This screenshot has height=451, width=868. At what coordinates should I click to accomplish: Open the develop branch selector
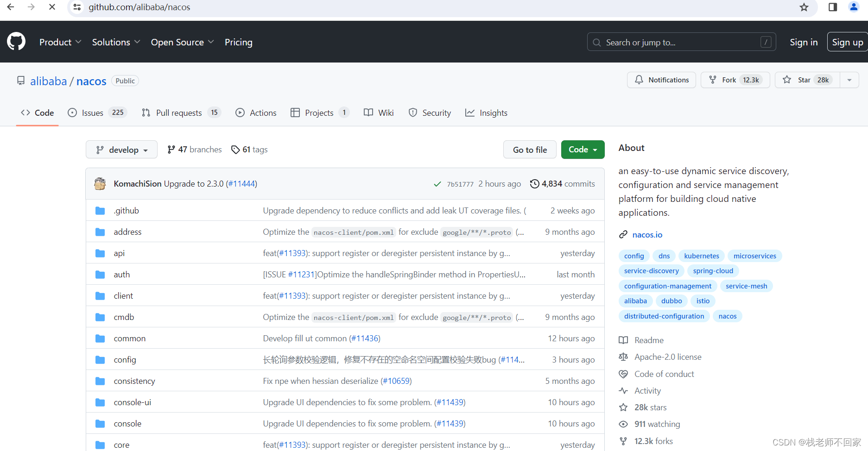[x=121, y=150]
